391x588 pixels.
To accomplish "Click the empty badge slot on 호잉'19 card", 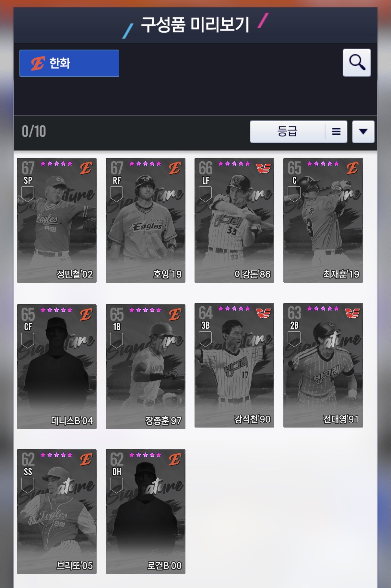I will [116, 194].
